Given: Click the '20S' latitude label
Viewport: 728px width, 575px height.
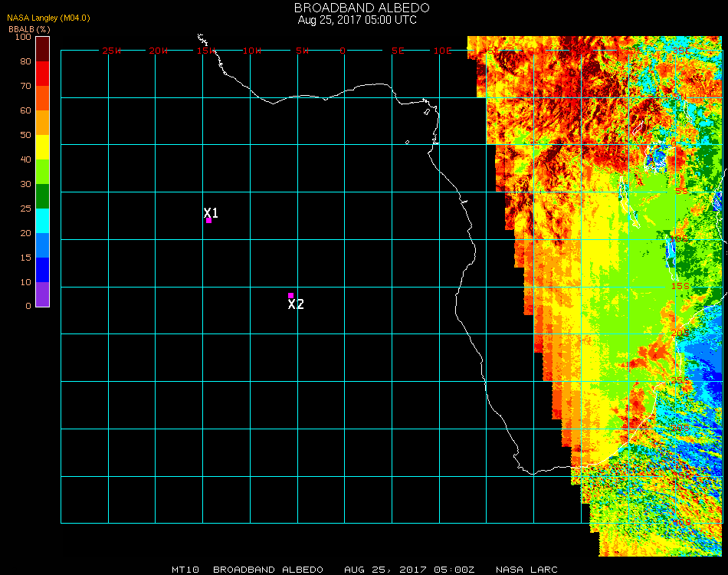Looking at the screenshot, I should [680, 333].
